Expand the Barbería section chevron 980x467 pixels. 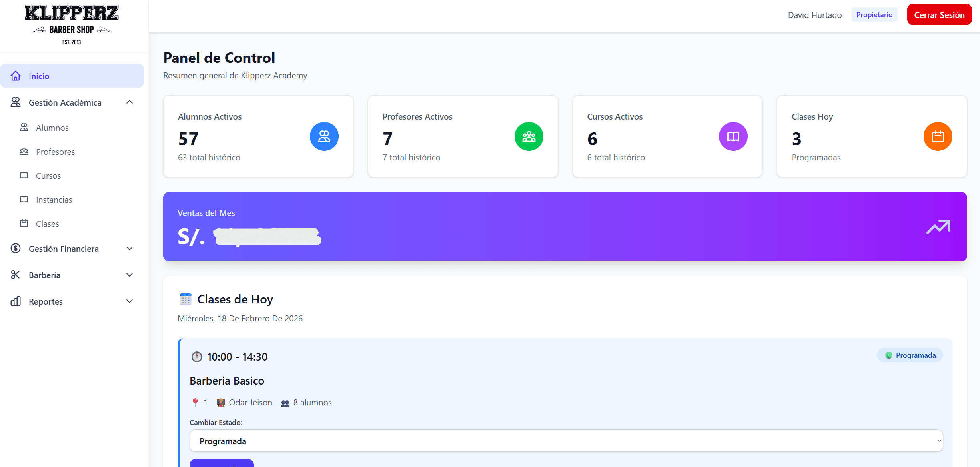pyautogui.click(x=130, y=275)
